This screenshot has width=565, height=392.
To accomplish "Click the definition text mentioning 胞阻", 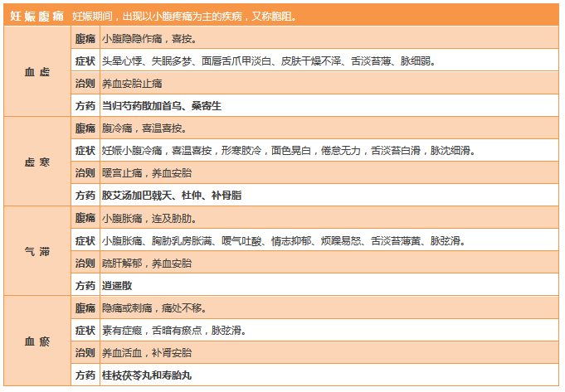I will coord(183,16).
